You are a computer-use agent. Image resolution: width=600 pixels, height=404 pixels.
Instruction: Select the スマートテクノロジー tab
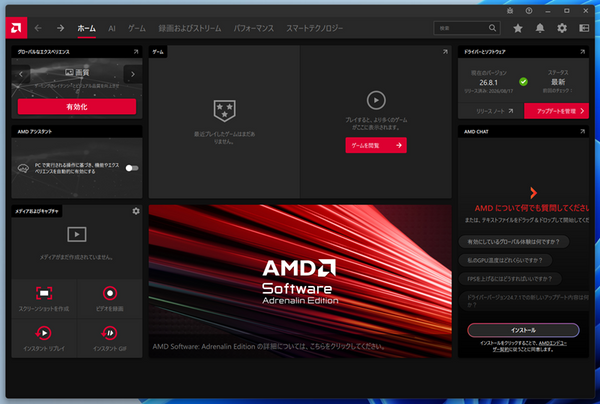click(315, 28)
